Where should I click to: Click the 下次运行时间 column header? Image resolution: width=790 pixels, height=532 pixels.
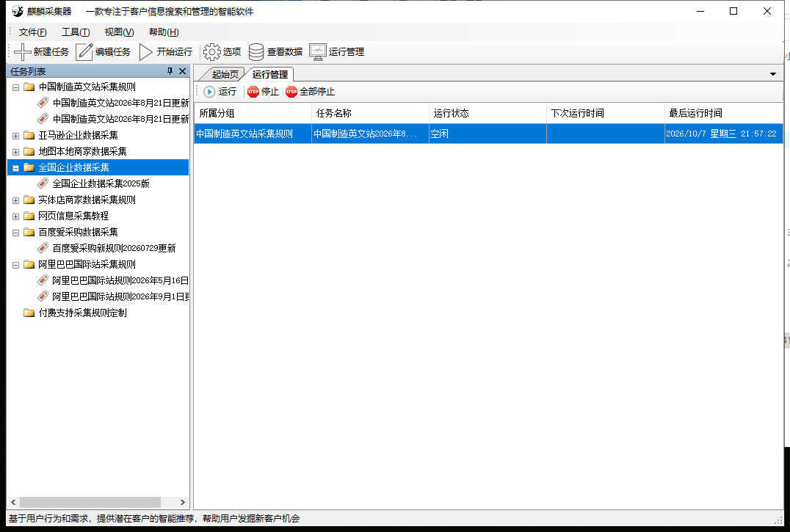(x=606, y=113)
